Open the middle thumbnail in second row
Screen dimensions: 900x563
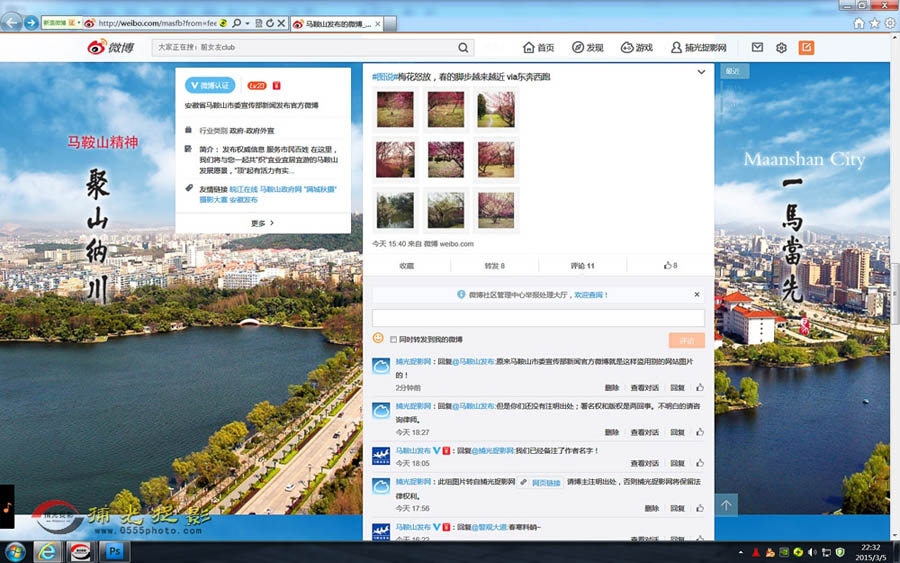click(x=445, y=160)
